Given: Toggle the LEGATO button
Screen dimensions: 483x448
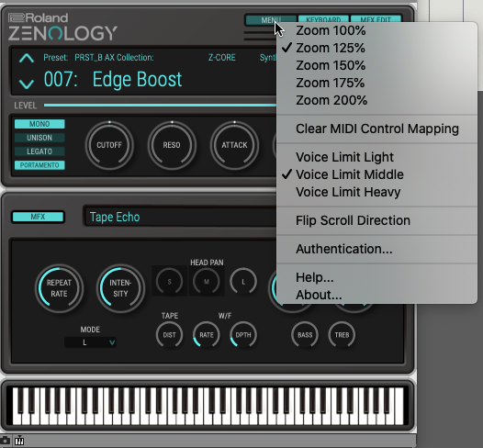Looking at the screenshot, I should pos(39,151).
